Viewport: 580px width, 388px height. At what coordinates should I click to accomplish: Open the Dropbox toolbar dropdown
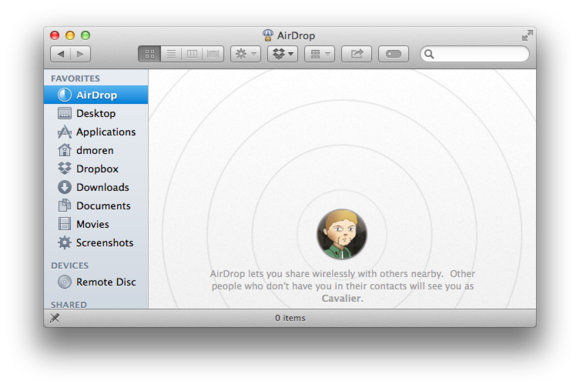click(x=283, y=54)
